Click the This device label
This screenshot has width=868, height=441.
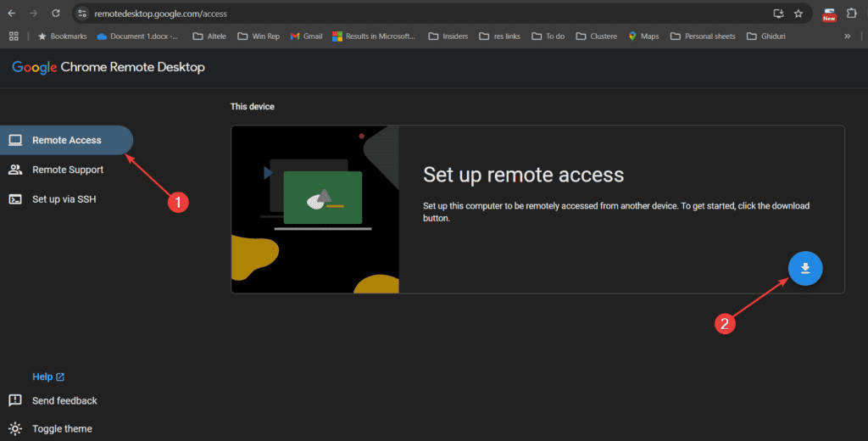pyautogui.click(x=253, y=106)
